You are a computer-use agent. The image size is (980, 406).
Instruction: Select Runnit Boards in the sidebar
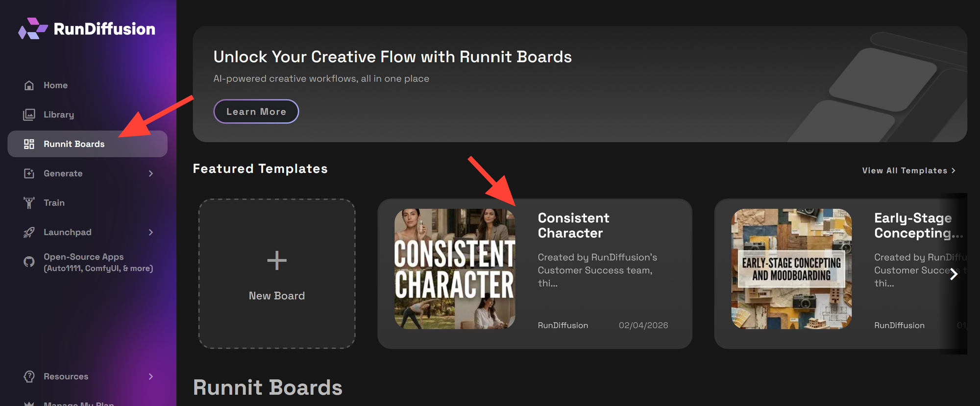pos(88,144)
